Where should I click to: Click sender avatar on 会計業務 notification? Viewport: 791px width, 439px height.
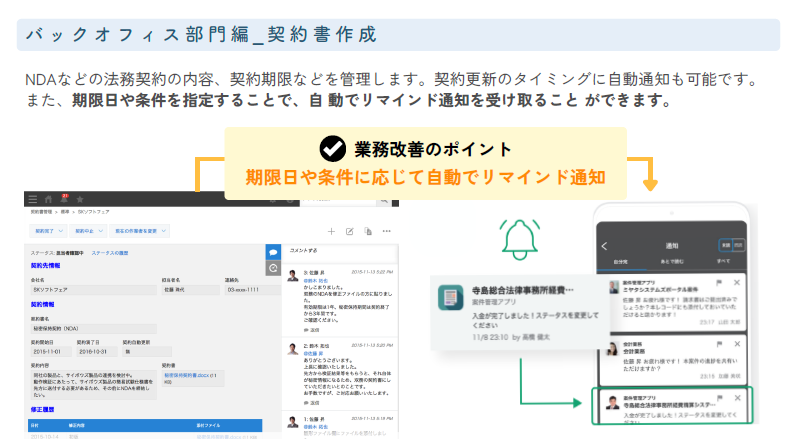[612, 348]
